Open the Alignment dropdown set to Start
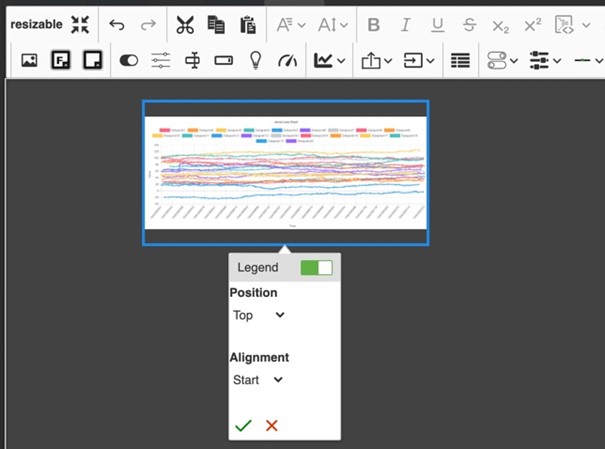 coord(258,380)
